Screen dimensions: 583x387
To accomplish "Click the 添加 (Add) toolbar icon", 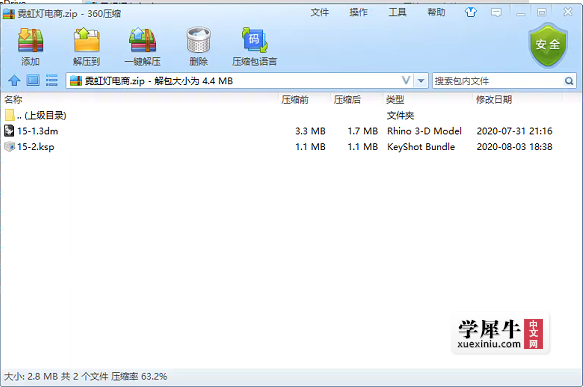I will (30, 40).
